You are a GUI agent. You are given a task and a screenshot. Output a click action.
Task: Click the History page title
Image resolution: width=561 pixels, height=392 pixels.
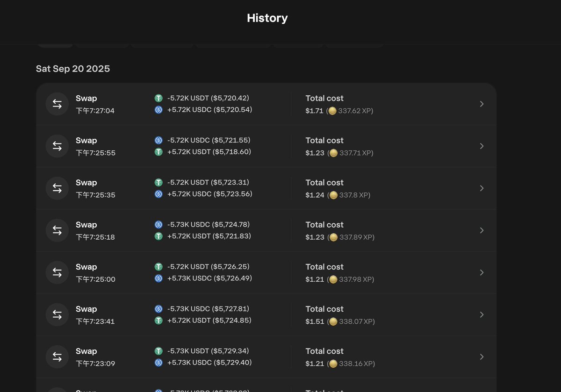coord(267,18)
